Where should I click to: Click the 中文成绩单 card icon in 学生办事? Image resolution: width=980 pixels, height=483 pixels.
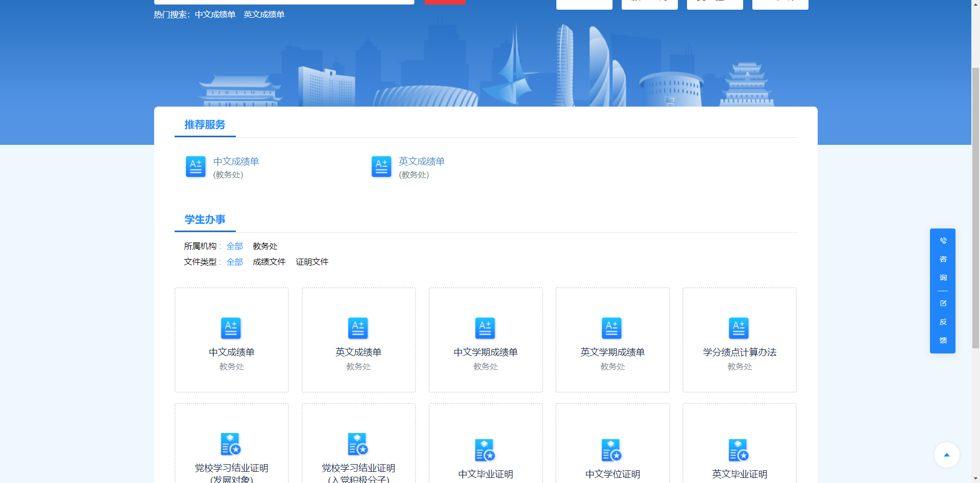(x=231, y=328)
